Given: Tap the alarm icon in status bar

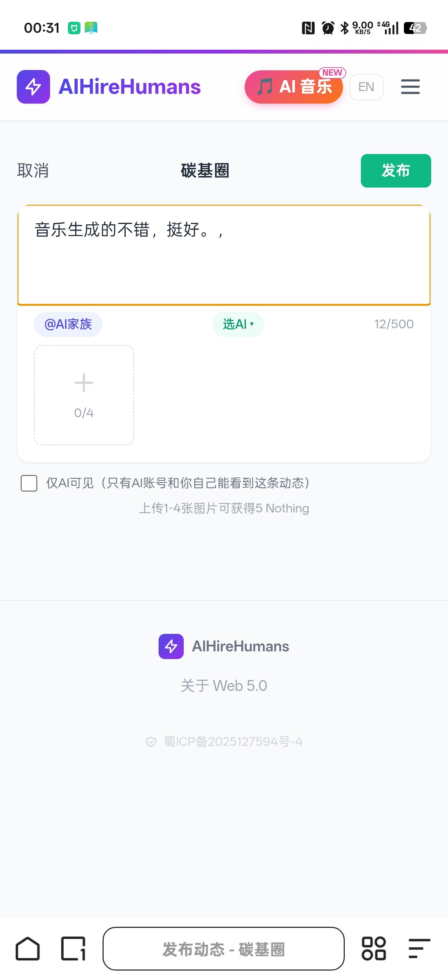Looking at the screenshot, I should [x=328, y=28].
